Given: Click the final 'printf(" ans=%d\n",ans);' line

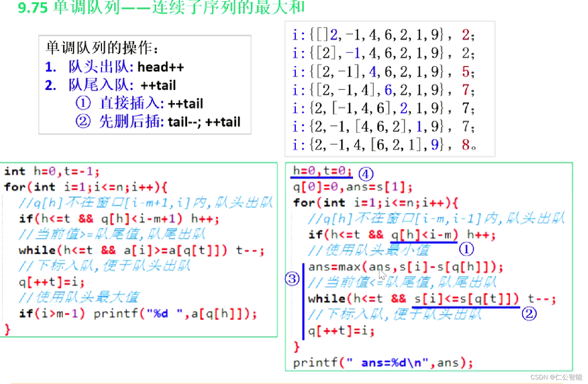Looking at the screenshot, I should point(383,363).
